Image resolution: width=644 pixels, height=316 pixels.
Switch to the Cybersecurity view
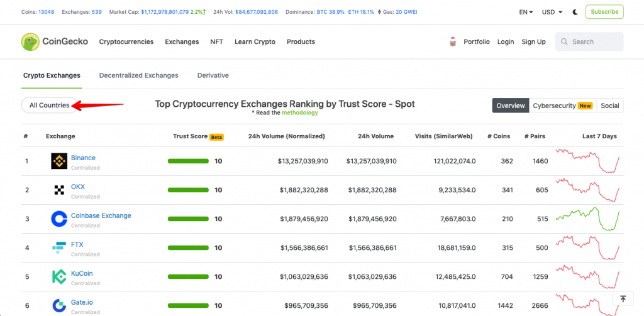[563, 106]
